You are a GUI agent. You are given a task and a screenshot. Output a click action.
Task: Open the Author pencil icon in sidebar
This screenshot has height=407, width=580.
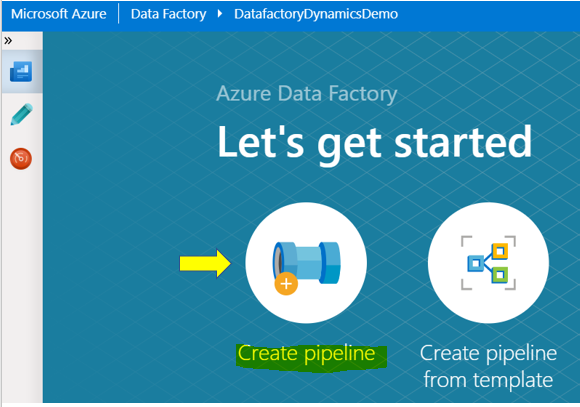click(21, 114)
